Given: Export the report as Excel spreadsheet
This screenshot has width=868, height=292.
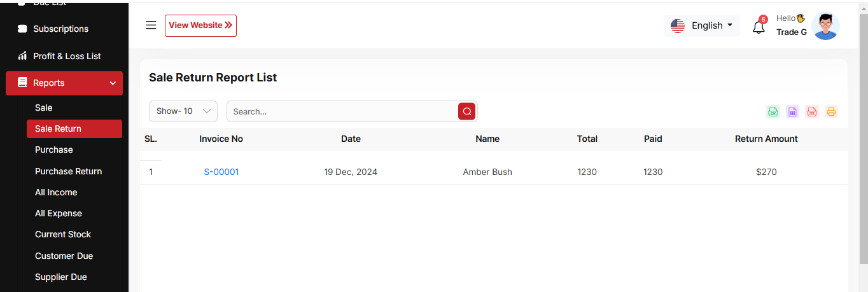Looking at the screenshot, I should point(792,112).
